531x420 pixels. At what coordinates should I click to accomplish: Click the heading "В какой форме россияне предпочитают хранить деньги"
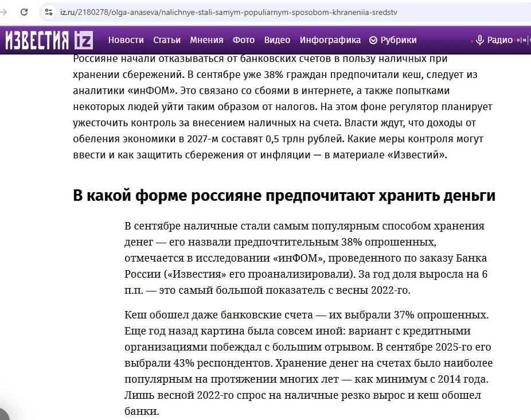click(x=284, y=196)
